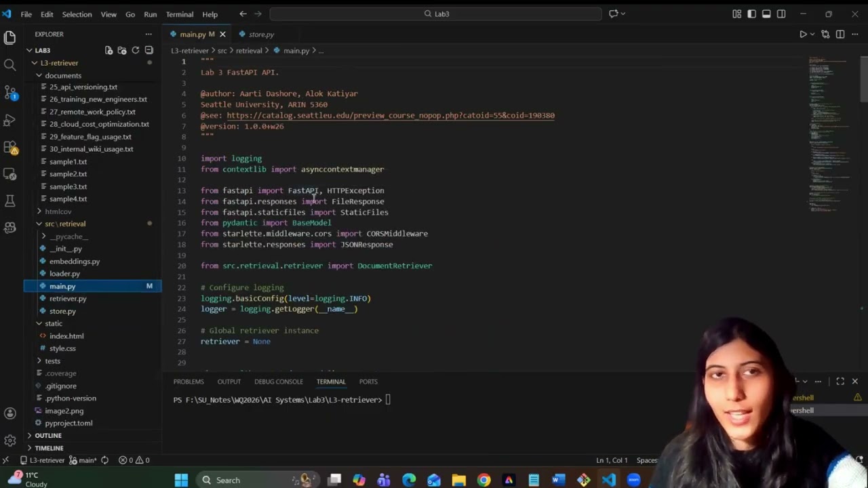
Task: Click the New File icon in LAB3 header
Action: (x=108, y=50)
